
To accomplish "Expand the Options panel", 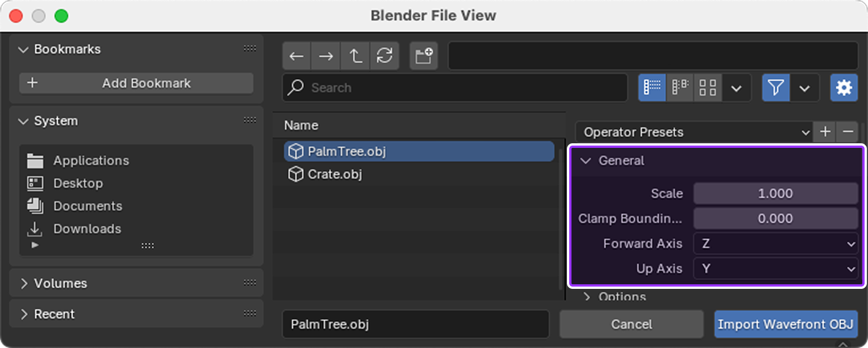I will 587,296.
